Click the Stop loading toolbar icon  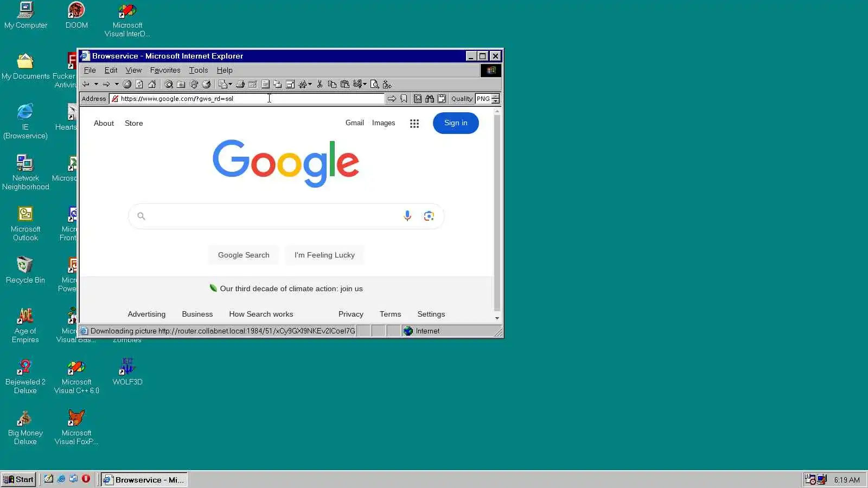[x=127, y=84]
